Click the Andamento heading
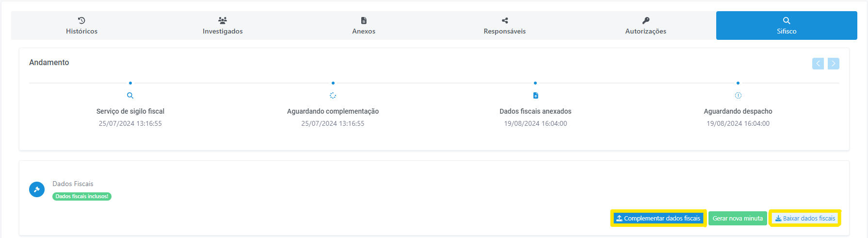The height and width of the screenshot is (238, 868). click(x=49, y=62)
